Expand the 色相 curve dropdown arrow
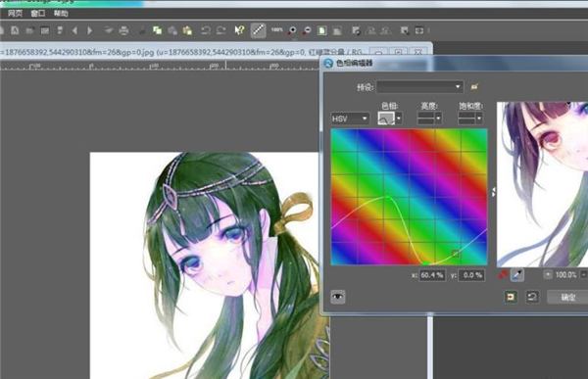Viewport: 588px width, 379px height. 399,118
